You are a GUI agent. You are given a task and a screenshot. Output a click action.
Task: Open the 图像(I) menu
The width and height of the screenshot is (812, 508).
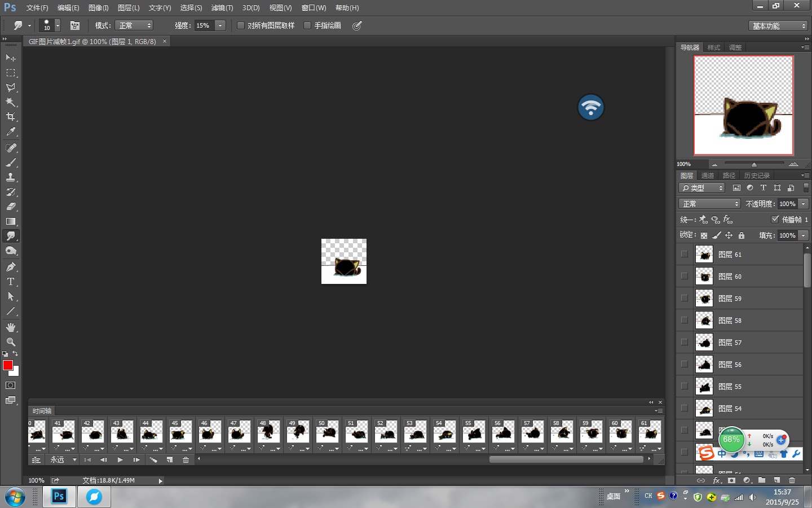click(99, 8)
